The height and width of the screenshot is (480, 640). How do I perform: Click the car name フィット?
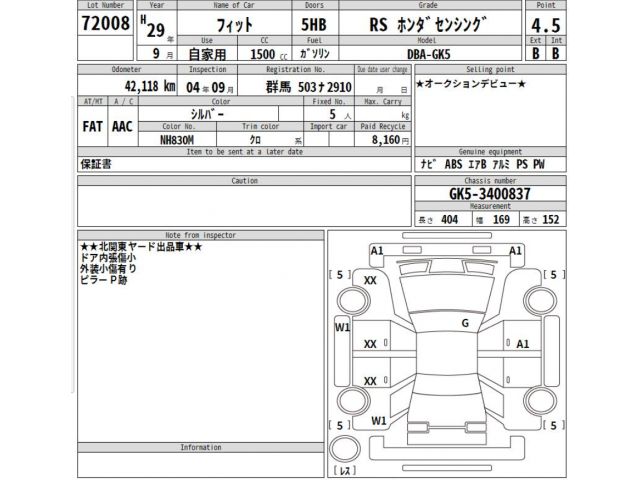[235, 25]
